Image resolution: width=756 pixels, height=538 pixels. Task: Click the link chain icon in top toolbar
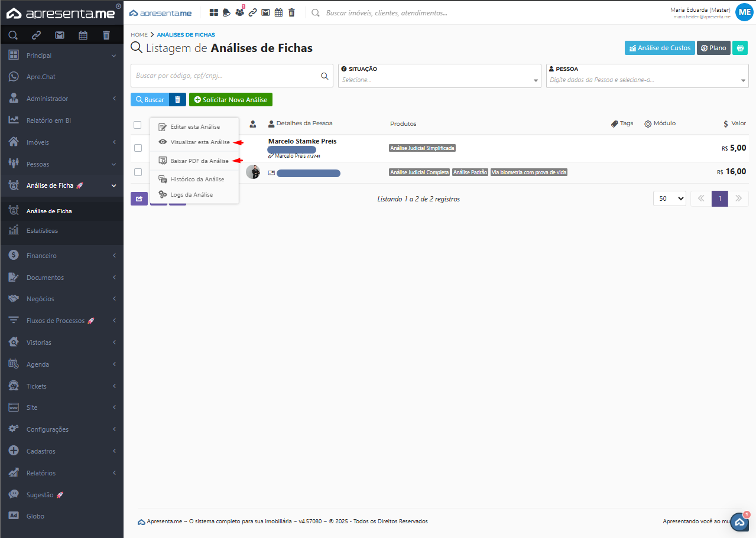[x=252, y=12]
